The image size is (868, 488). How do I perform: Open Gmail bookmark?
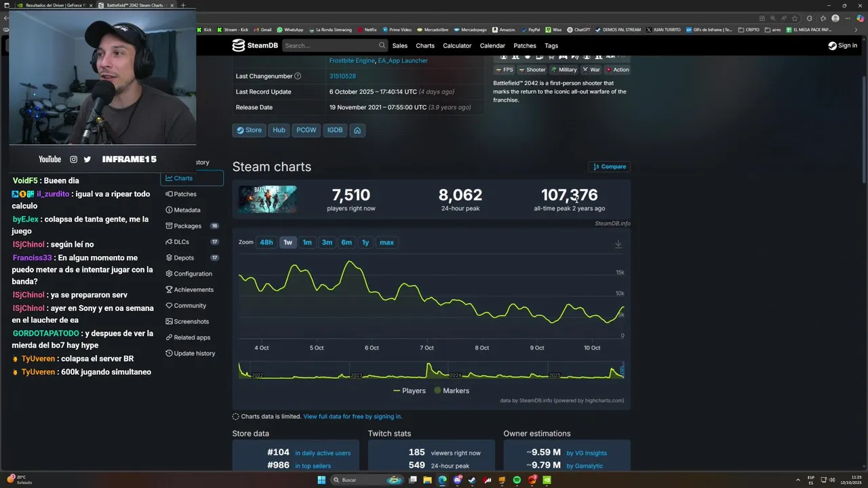[x=262, y=30]
